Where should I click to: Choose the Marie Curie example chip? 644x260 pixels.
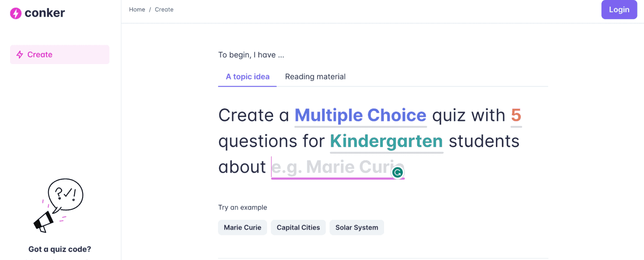click(x=242, y=227)
